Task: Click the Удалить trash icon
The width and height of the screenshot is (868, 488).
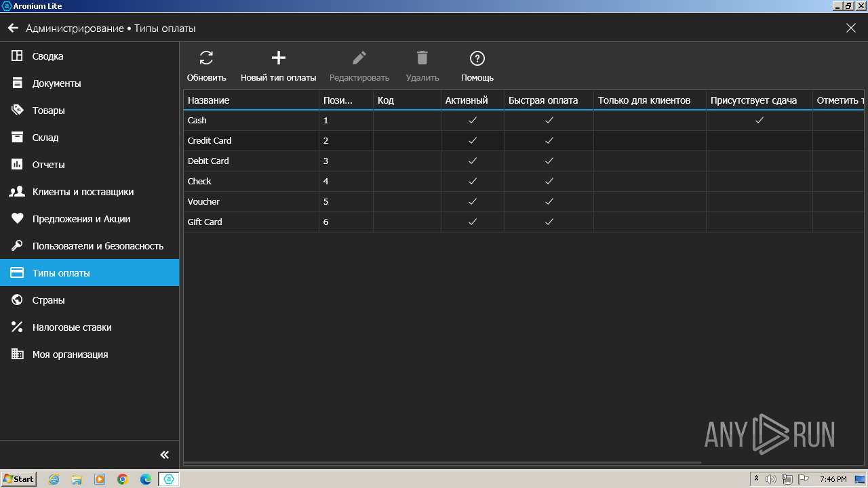Action: [422, 58]
